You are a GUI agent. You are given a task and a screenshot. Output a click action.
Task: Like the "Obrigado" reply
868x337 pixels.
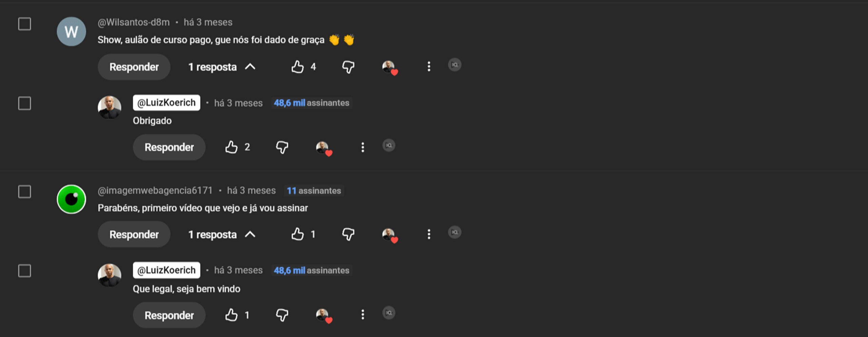231,147
